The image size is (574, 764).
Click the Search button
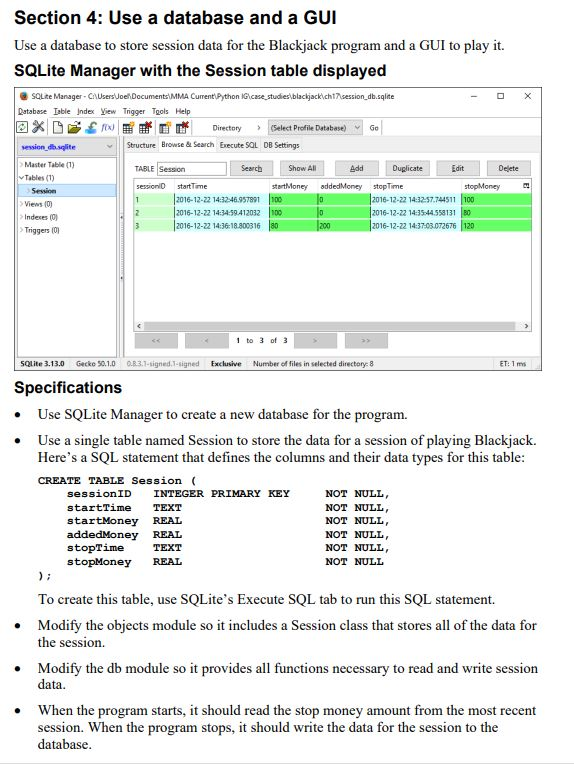[251, 169]
